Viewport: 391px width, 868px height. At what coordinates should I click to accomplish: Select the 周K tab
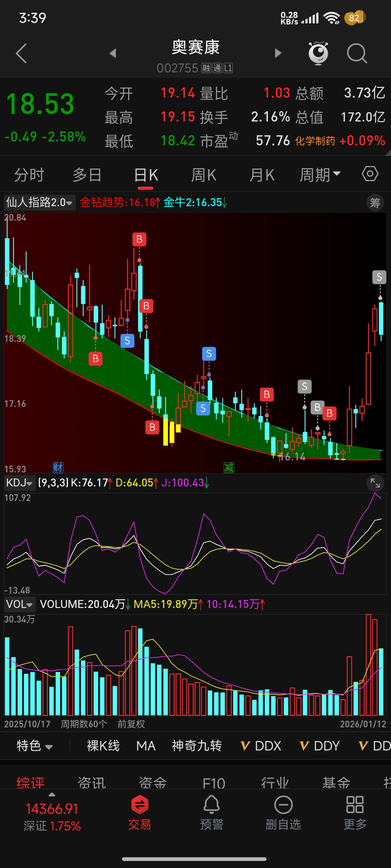(x=203, y=175)
